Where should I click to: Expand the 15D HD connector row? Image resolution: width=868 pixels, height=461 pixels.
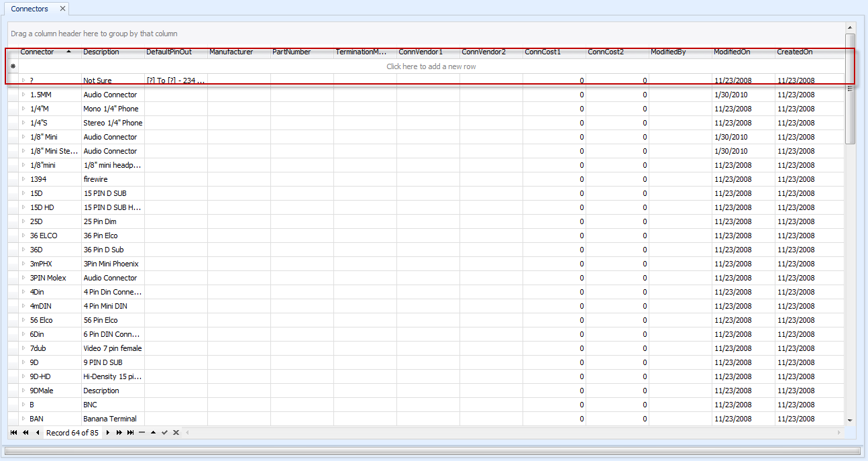click(x=23, y=207)
